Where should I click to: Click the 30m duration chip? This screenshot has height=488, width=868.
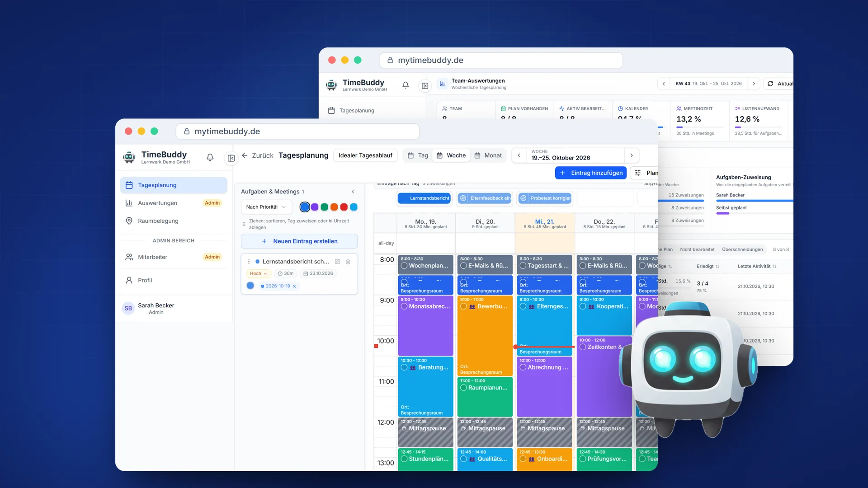click(286, 273)
